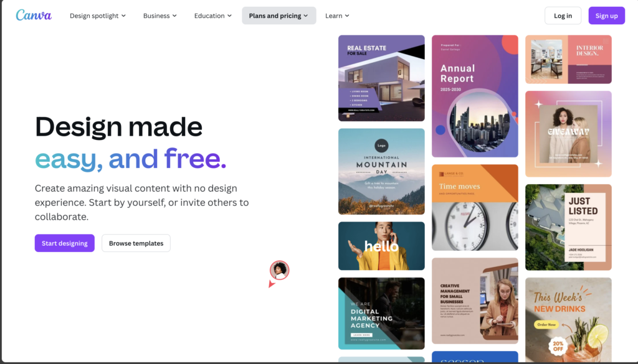Open the Business dropdown menu
The width and height of the screenshot is (638, 364).
point(160,16)
